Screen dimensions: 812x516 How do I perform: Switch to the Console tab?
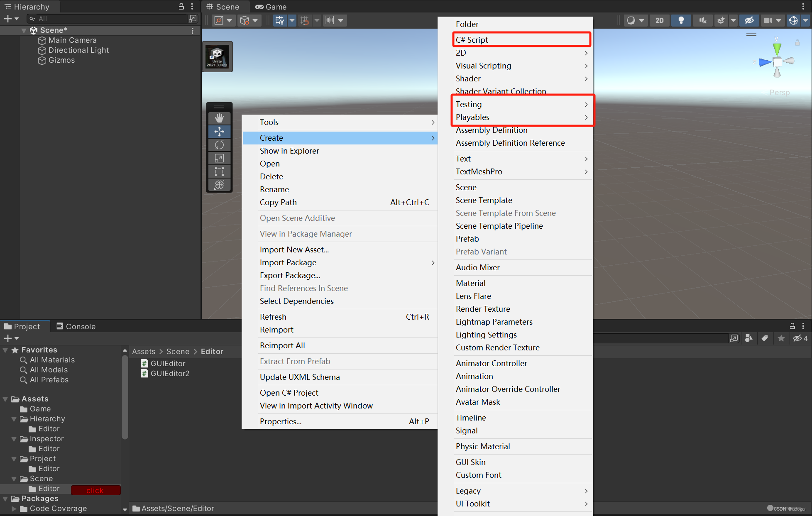pyautogui.click(x=76, y=326)
